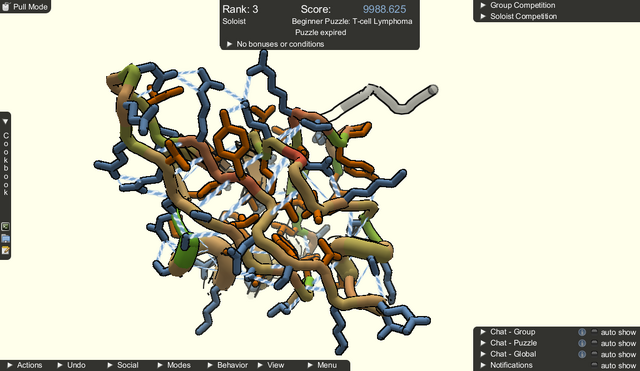Open the Behavior menu
Viewport: 640px width, 371px height.
pos(228,365)
